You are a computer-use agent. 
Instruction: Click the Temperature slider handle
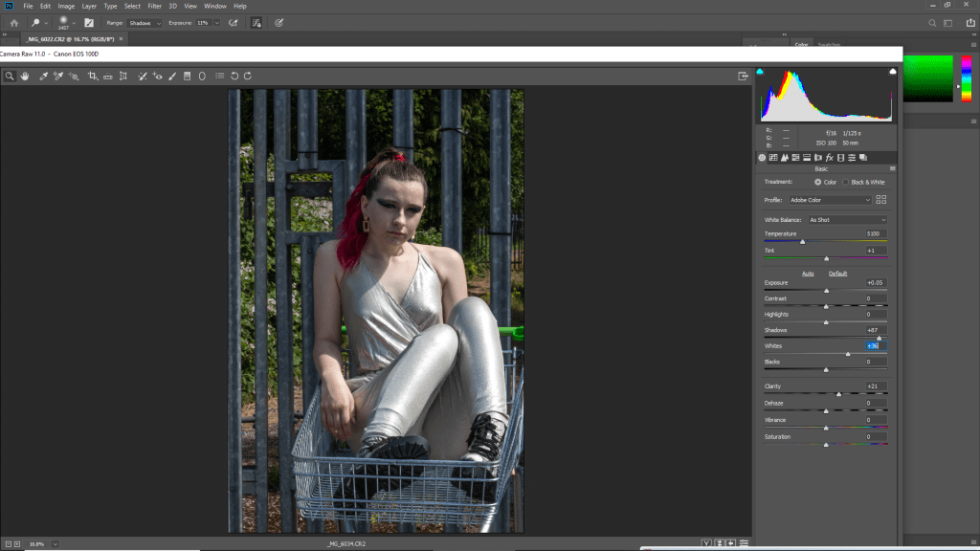[802, 241]
